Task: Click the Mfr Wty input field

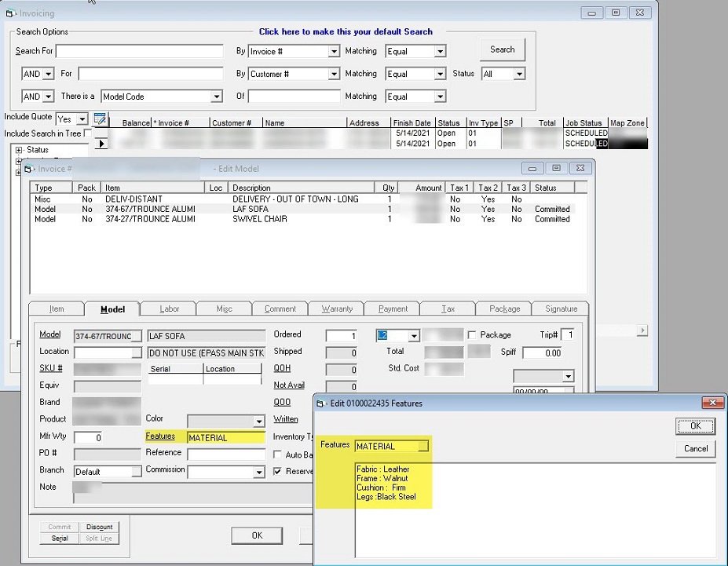Action: click(88, 437)
